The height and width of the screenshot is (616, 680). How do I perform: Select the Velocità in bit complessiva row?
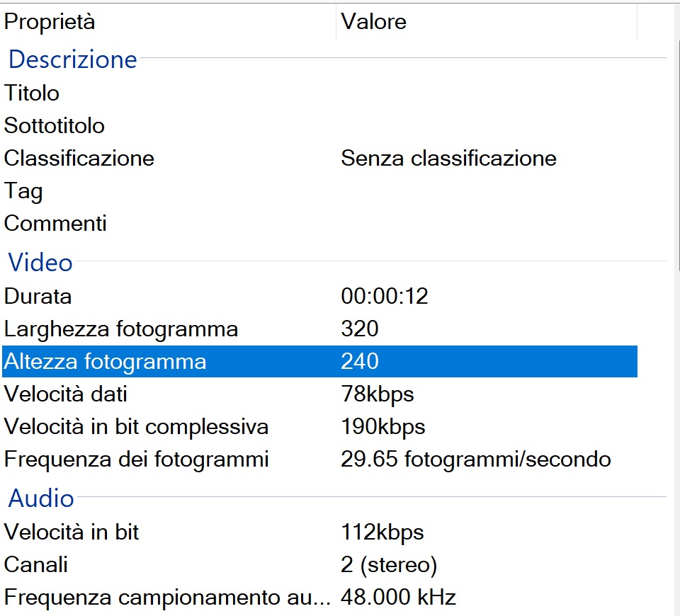click(x=136, y=426)
